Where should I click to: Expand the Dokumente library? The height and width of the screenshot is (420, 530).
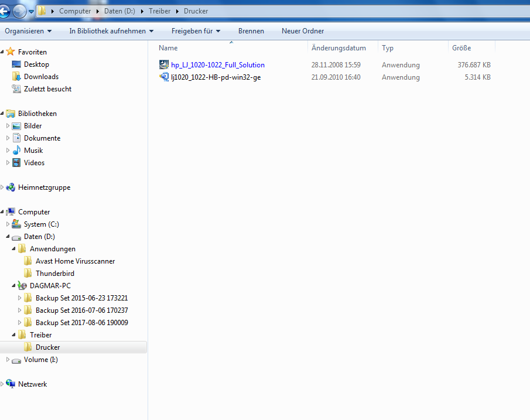click(x=8, y=138)
